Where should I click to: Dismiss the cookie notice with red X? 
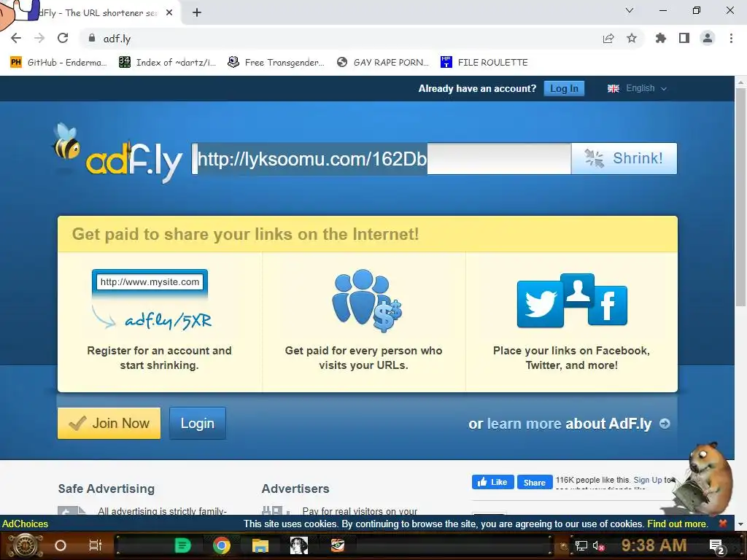point(723,524)
